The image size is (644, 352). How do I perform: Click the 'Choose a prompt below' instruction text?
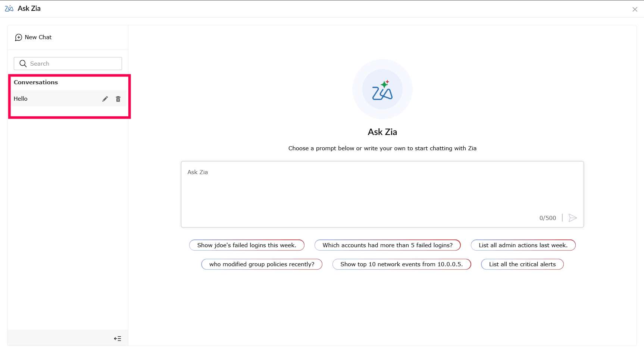382,148
